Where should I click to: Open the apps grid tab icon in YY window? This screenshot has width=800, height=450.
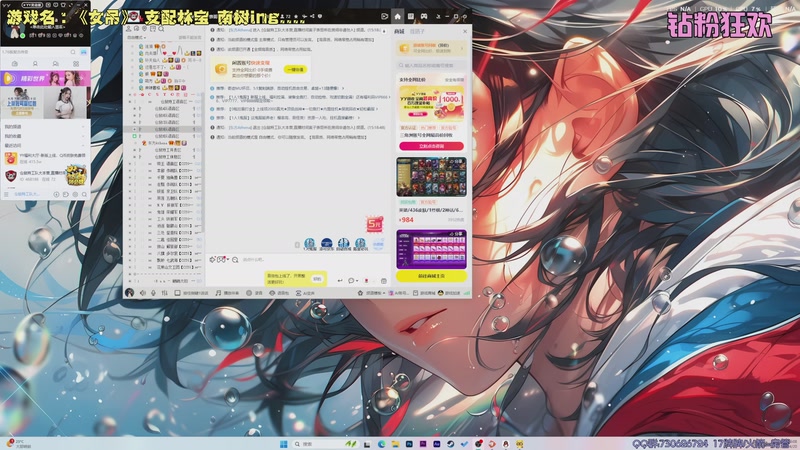pos(76,64)
